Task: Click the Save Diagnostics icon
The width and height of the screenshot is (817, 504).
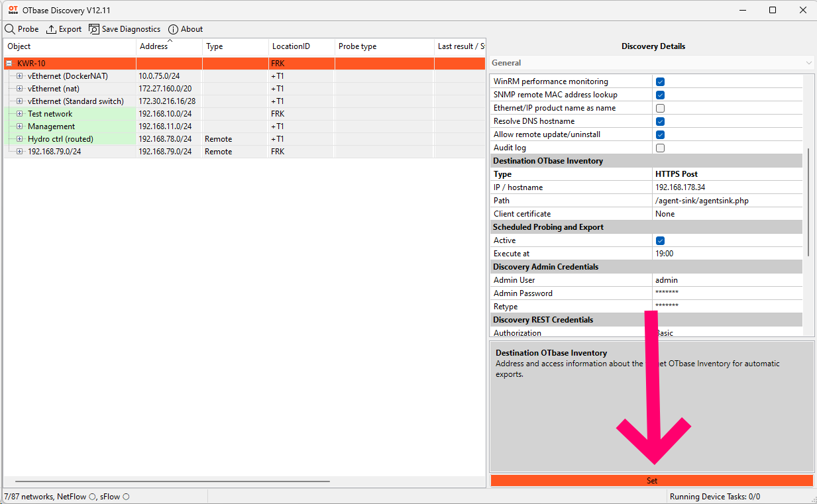Action: [x=94, y=29]
